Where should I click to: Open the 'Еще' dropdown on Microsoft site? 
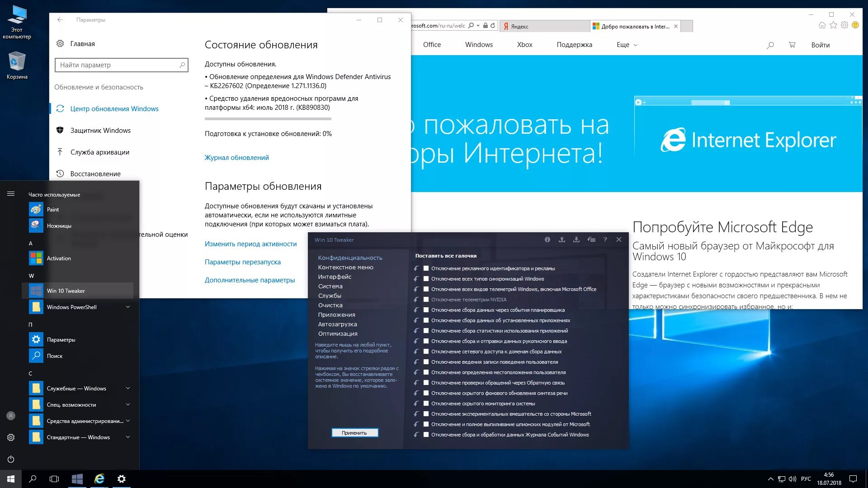tap(627, 45)
